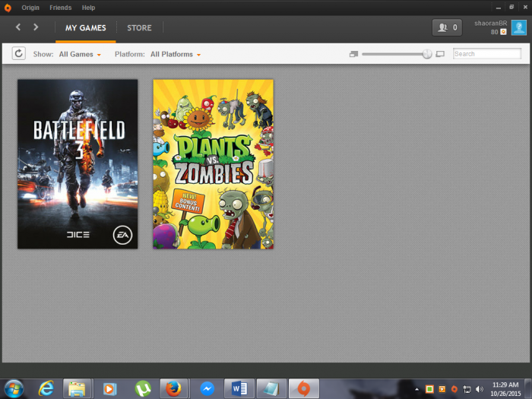The height and width of the screenshot is (399, 532).
Task: Go back with the left arrow
Action: (x=18, y=27)
